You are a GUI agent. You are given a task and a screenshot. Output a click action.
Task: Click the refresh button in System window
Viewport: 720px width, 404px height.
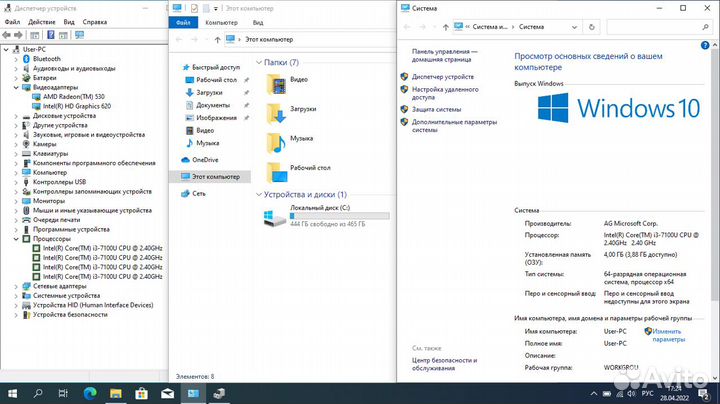(x=591, y=27)
